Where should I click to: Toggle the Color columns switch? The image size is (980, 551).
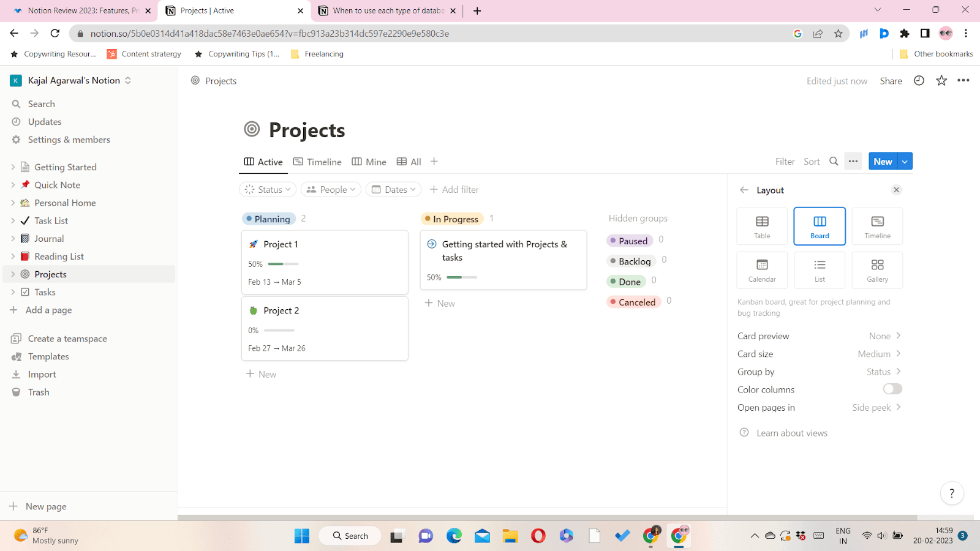coord(892,389)
